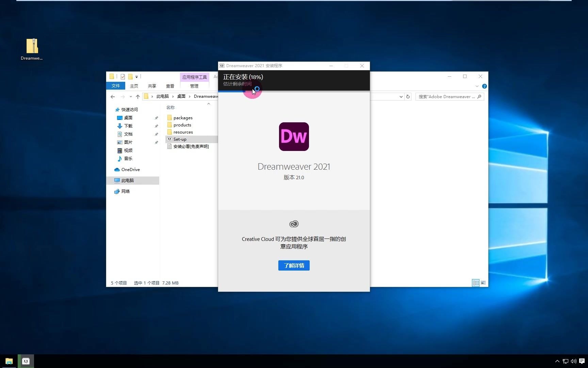Click 了解详情 button in installer
This screenshot has height=368, width=588.
pos(294,265)
